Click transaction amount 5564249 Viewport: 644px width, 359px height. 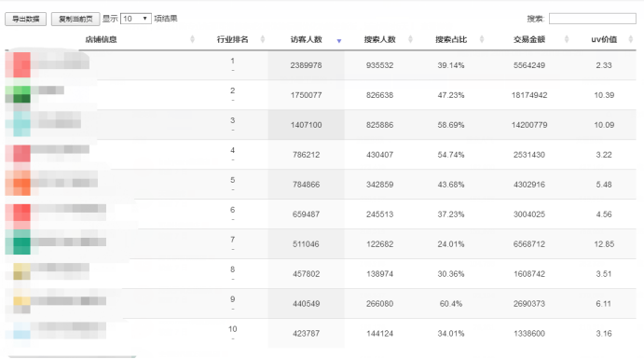coord(529,65)
